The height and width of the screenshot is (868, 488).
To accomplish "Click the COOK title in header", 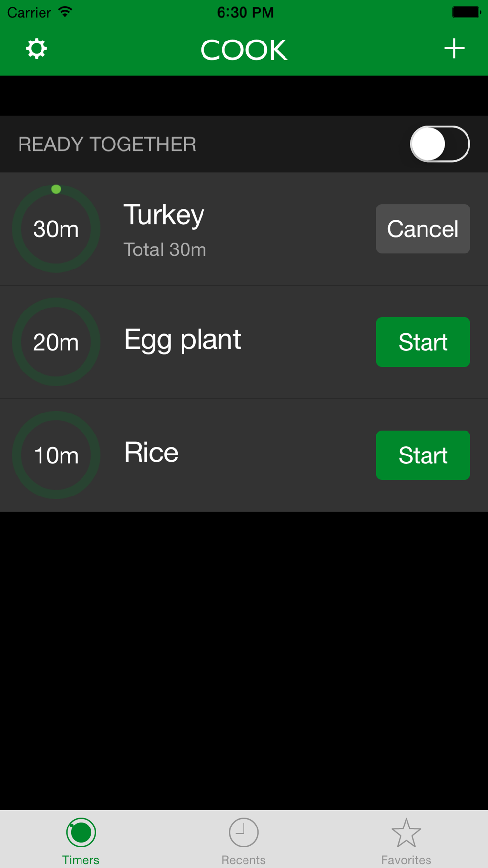I will (244, 50).
